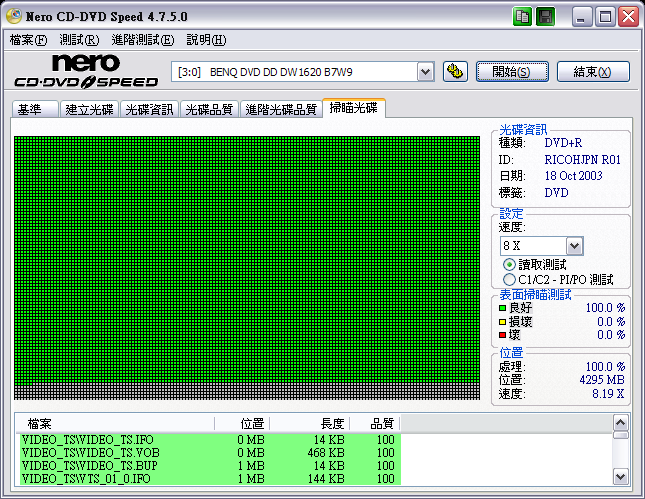Click the 4295 MB position value

[602, 380]
